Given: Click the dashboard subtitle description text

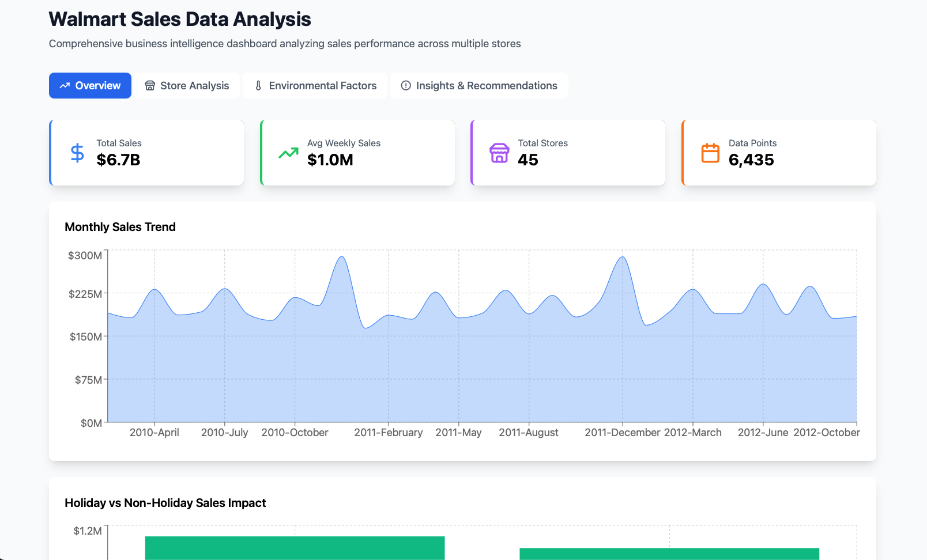Looking at the screenshot, I should coord(285,44).
